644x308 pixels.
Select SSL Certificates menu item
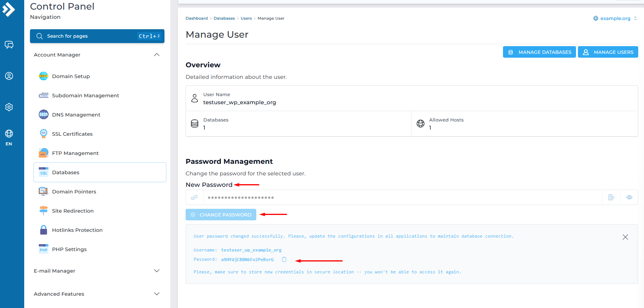coord(72,134)
